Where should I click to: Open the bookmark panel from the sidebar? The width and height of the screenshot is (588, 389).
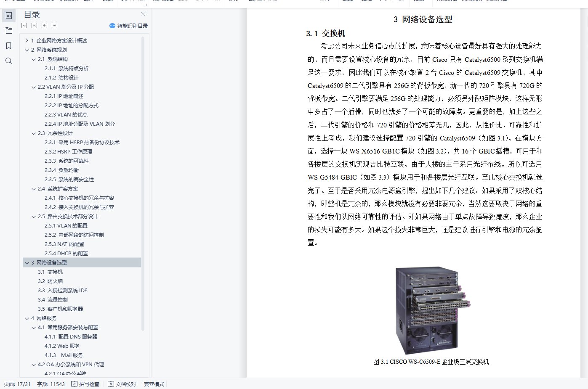click(9, 46)
